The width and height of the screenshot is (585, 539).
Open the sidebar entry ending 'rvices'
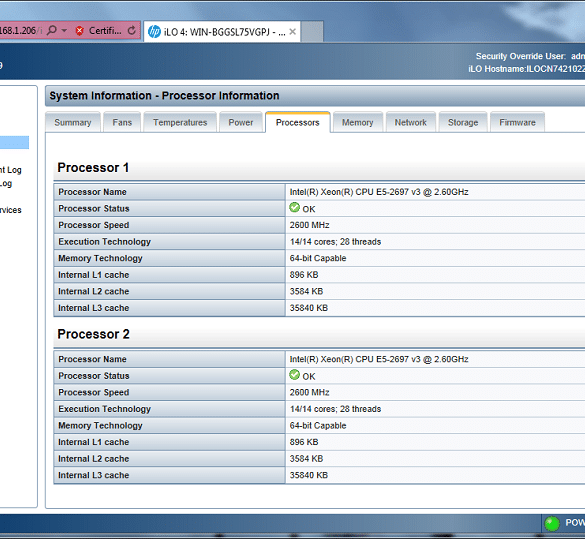(x=10, y=210)
